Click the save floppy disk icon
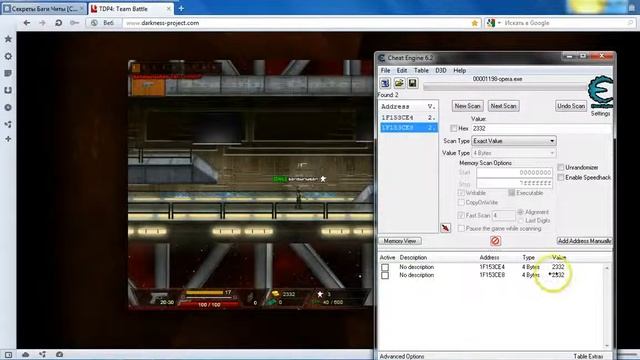This screenshot has height=360, width=640. (412, 83)
